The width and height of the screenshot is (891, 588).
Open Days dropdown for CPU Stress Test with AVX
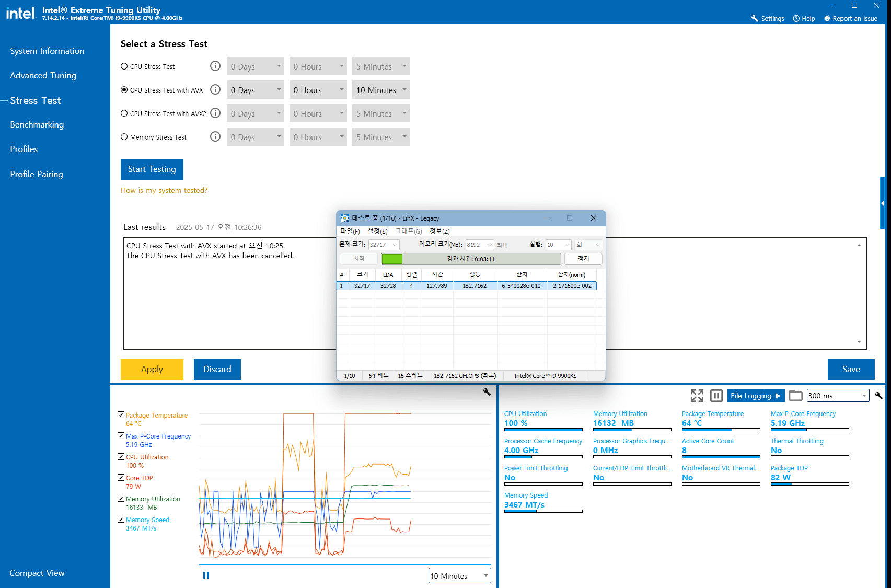click(x=256, y=90)
